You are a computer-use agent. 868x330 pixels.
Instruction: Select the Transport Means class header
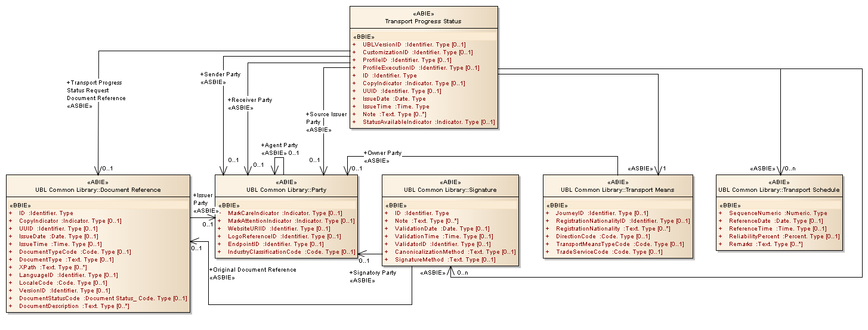pos(617,190)
